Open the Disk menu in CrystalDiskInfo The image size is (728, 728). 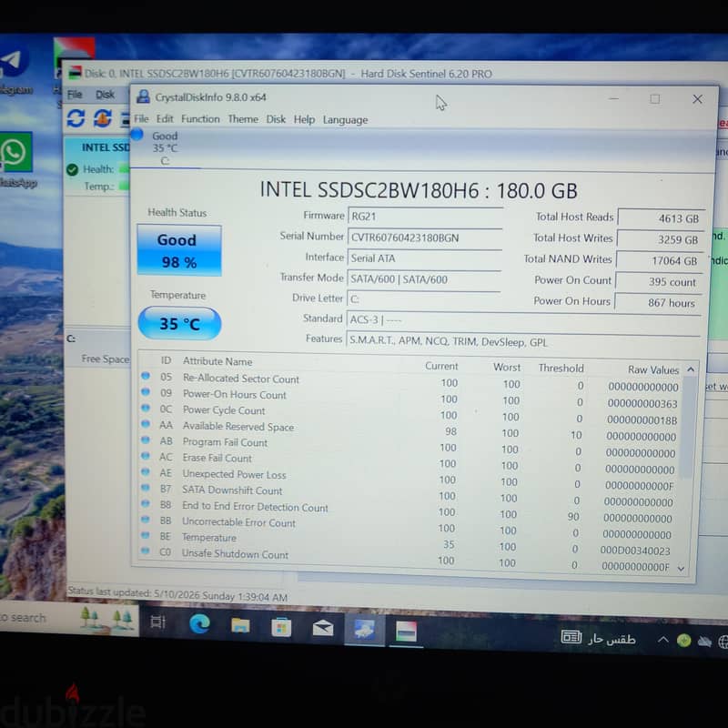(276, 119)
